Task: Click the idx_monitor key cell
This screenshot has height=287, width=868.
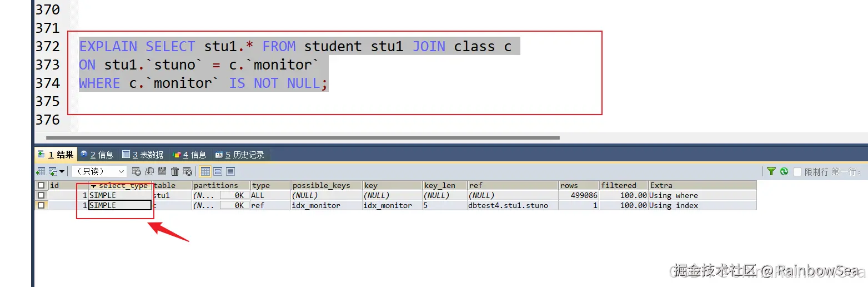Action: [x=392, y=205]
